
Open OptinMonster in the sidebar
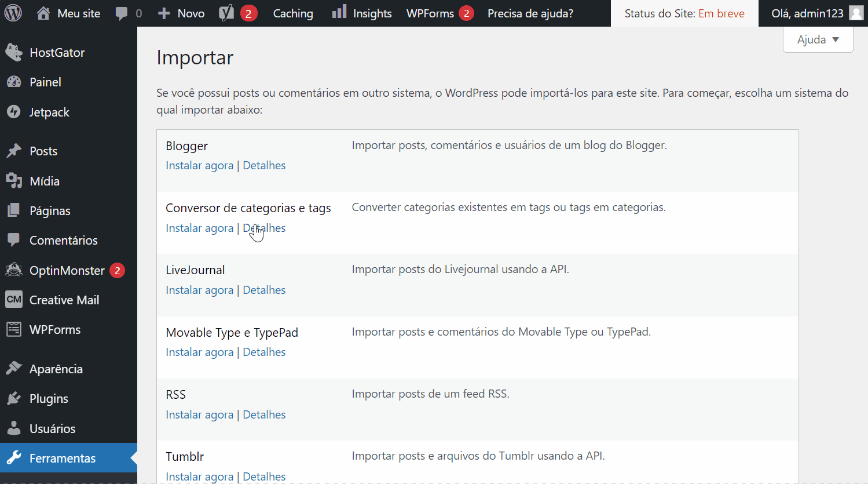68,270
